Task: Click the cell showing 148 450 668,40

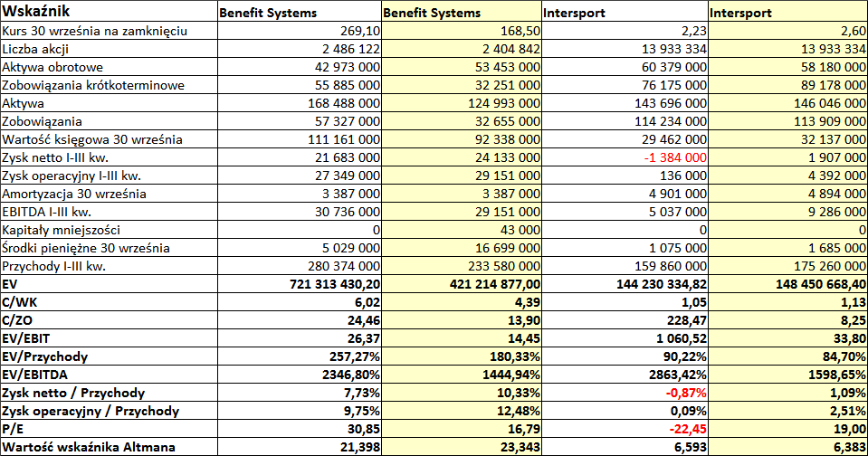Action: click(x=787, y=284)
